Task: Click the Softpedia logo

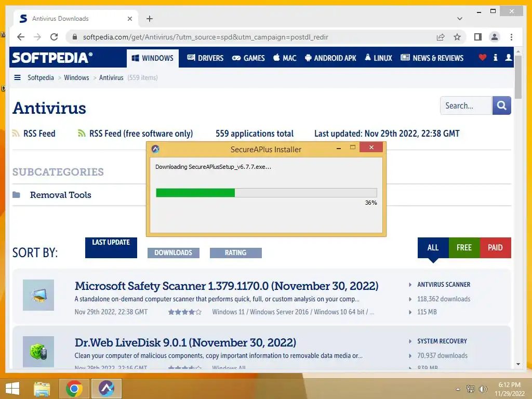Action: pos(52,58)
